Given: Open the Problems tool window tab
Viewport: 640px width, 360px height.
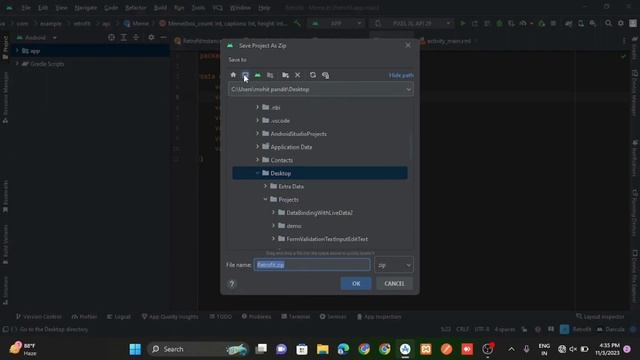Looking at the screenshot, I should tap(256, 317).
